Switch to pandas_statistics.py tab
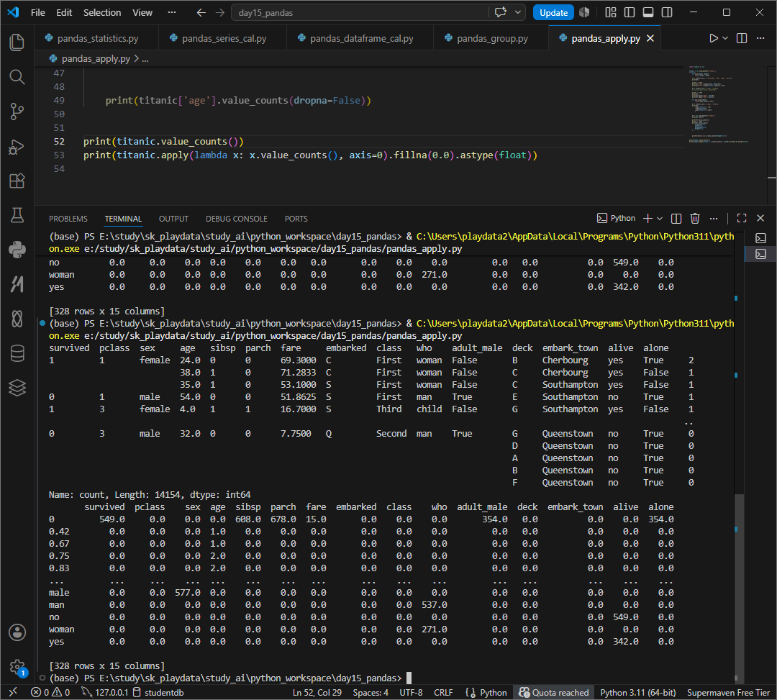 pyautogui.click(x=97, y=38)
